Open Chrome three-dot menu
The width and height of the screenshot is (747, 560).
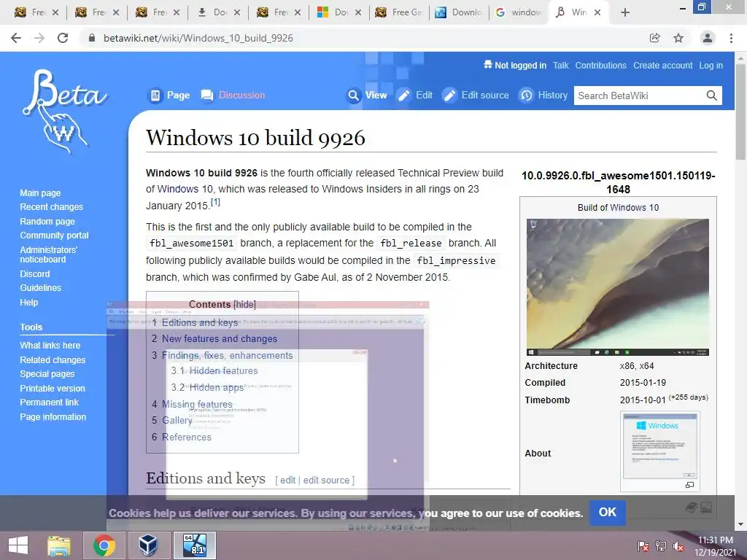[731, 38]
